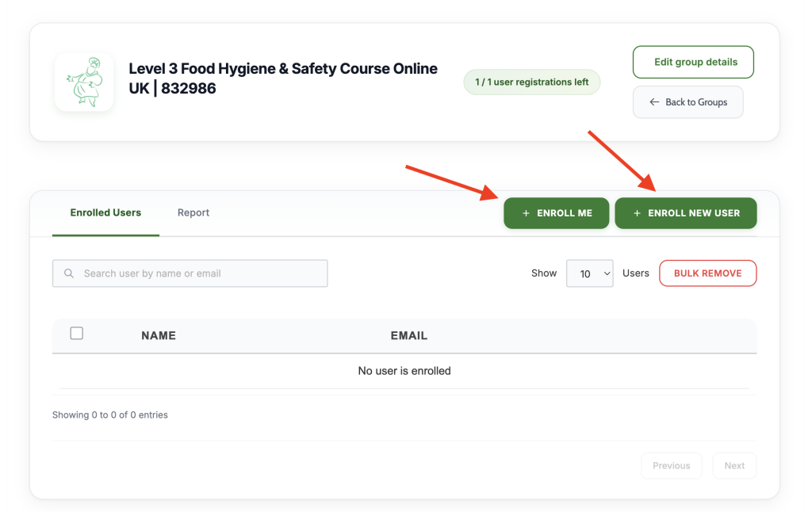Click the Next pagination button
The image size is (812, 512).
coord(734,466)
